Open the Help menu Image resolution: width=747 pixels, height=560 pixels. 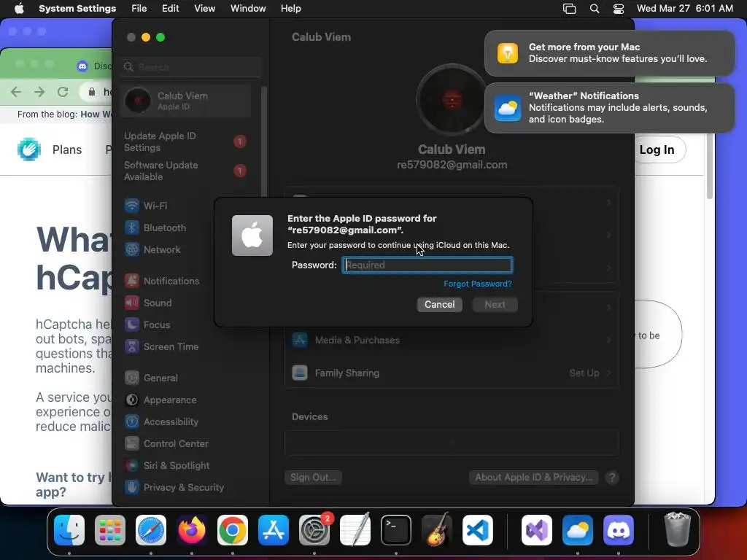(290, 9)
